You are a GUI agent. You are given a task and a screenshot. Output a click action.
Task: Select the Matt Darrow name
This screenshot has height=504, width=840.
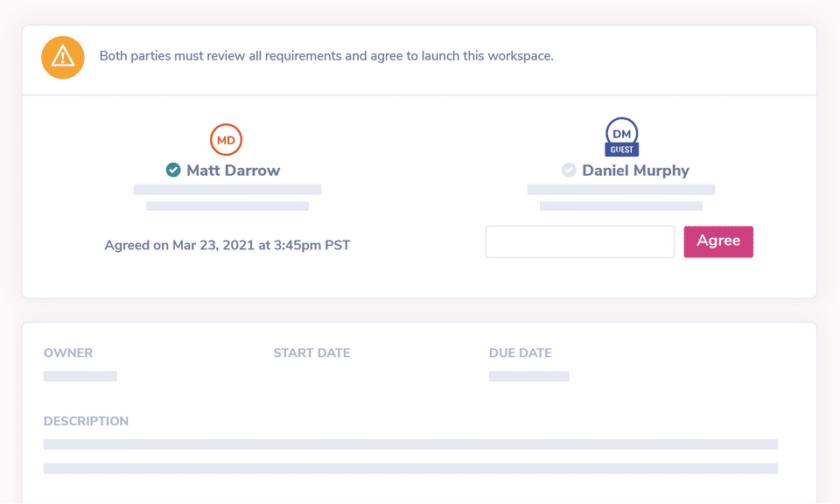pos(233,171)
